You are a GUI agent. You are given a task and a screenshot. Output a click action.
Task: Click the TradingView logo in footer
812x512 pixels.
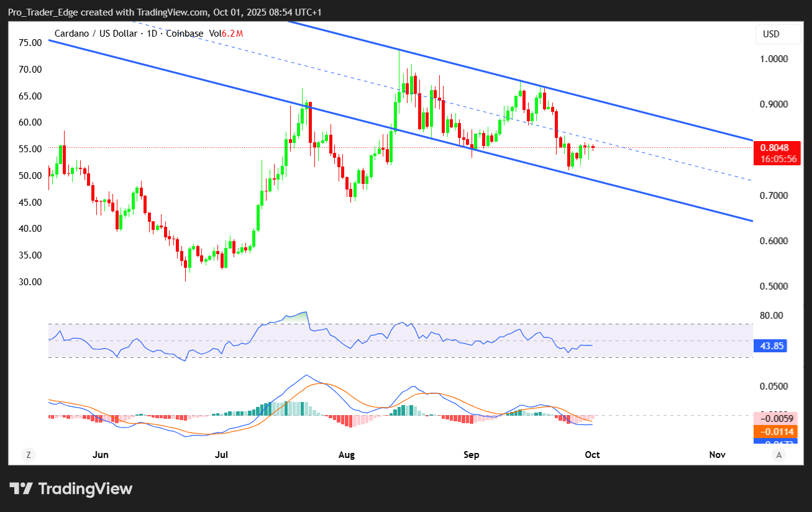(x=71, y=489)
